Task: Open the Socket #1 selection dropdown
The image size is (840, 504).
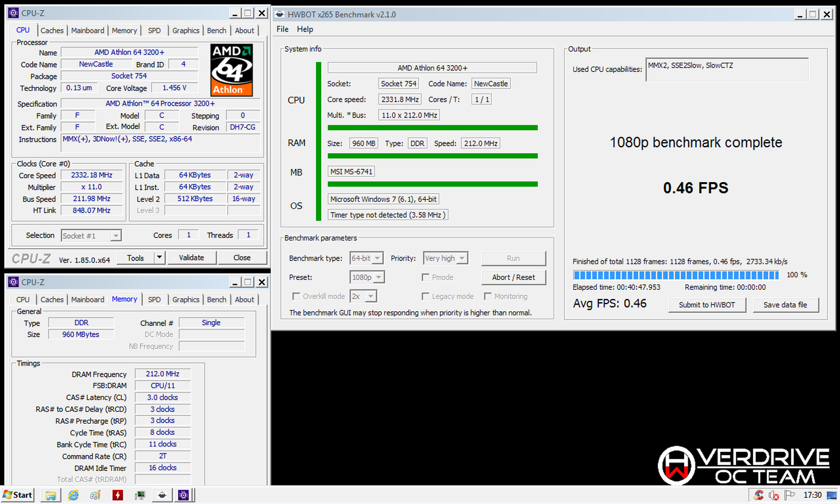Action: coord(91,236)
